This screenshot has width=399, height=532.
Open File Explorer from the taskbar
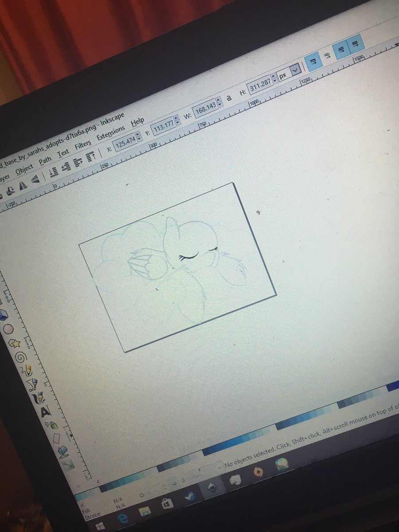click(146, 511)
